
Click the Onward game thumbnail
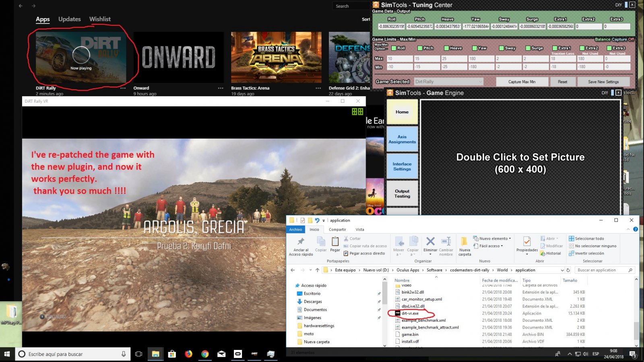point(178,57)
